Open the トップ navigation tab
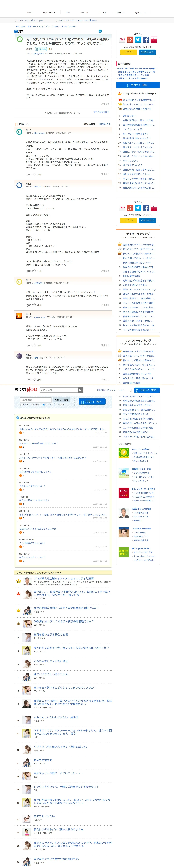 click(30, 12)
